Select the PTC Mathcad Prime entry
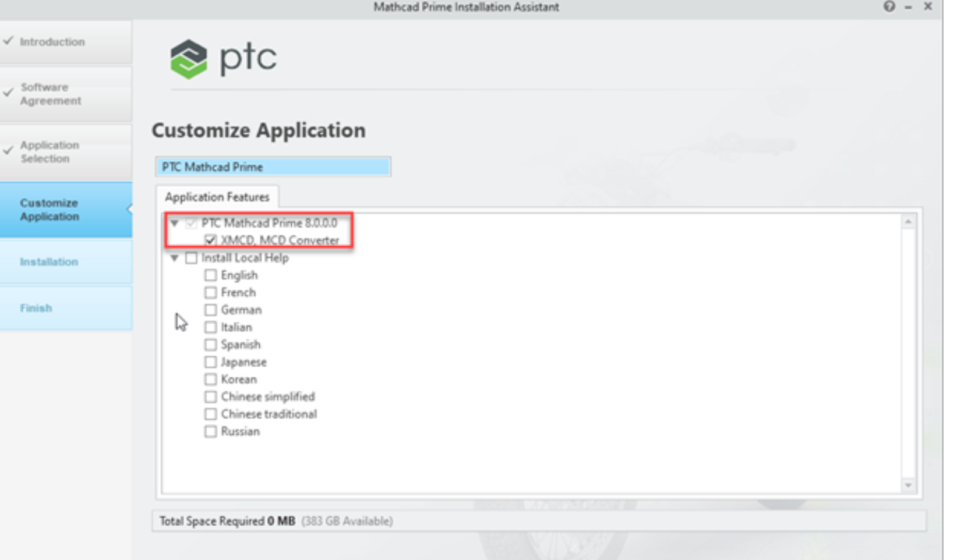This screenshot has height=560, width=975. click(272, 167)
